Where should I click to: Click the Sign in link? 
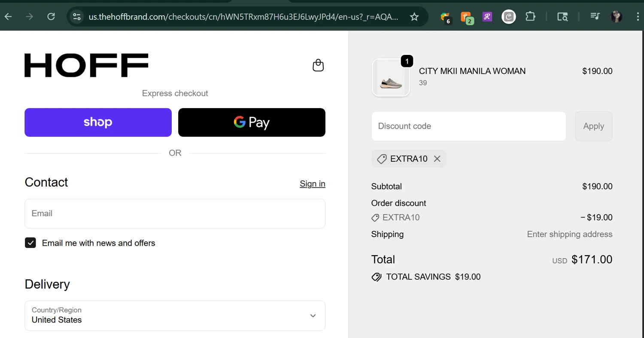[x=313, y=184]
